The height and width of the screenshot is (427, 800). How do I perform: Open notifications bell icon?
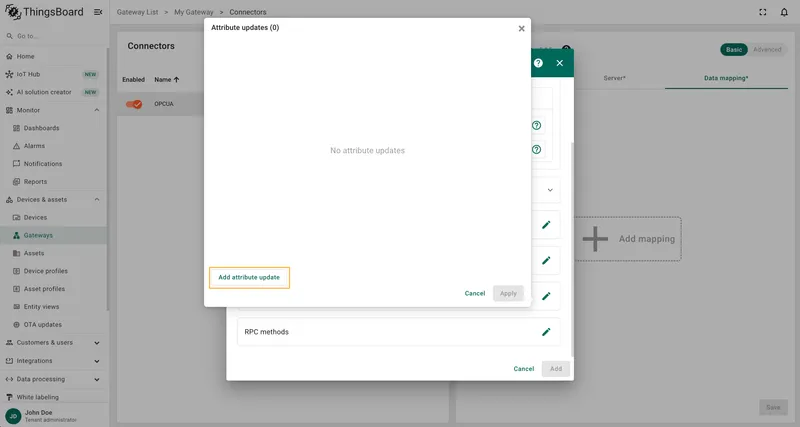(x=784, y=12)
